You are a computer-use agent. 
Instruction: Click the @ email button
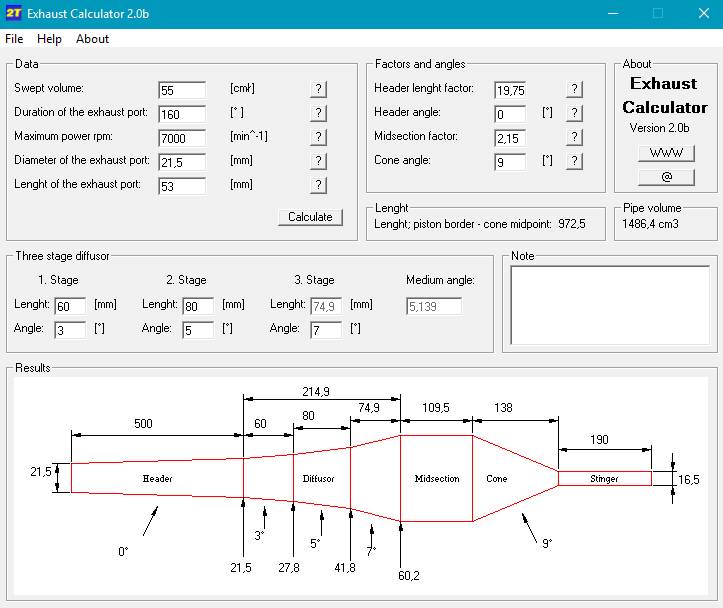point(666,177)
